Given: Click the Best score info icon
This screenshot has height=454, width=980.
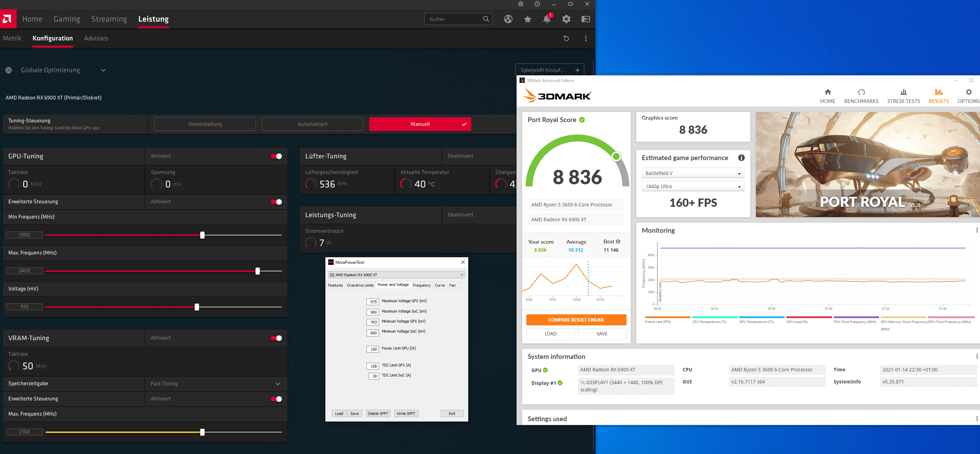Looking at the screenshot, I should pyautogui.click(x=618, y=242).
